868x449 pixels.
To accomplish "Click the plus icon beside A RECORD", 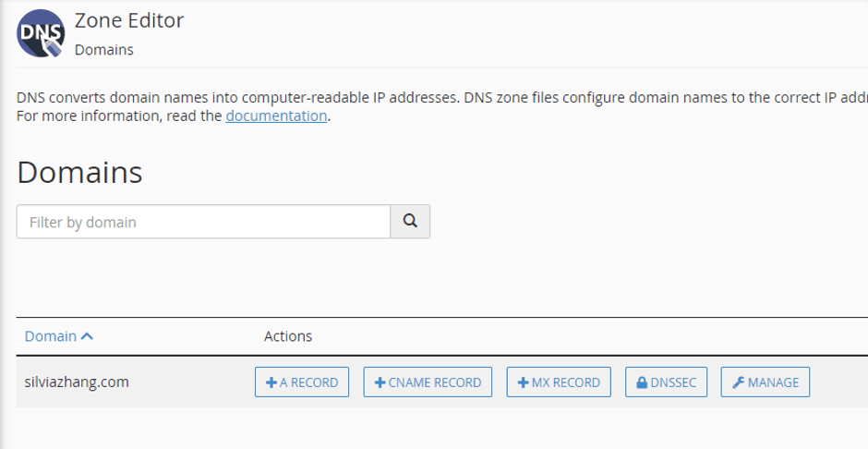I will pos(271,382).
